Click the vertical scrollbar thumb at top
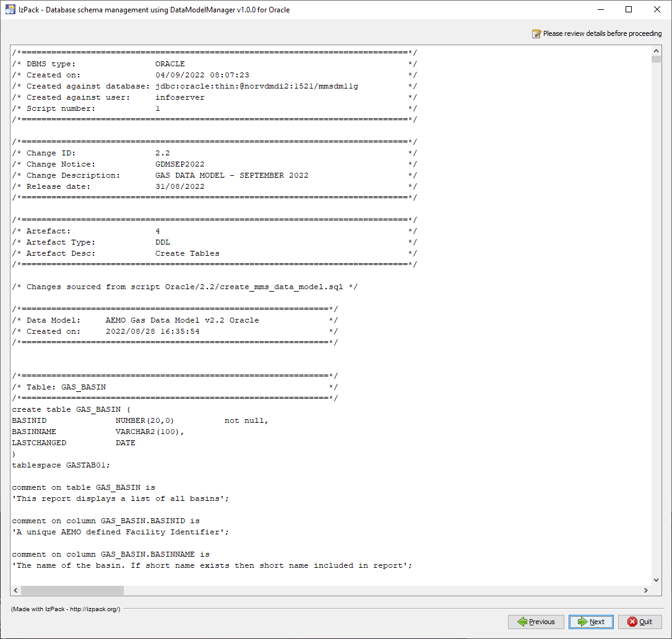This screenshot has width=672, height=639. click(x=657, y=59)
